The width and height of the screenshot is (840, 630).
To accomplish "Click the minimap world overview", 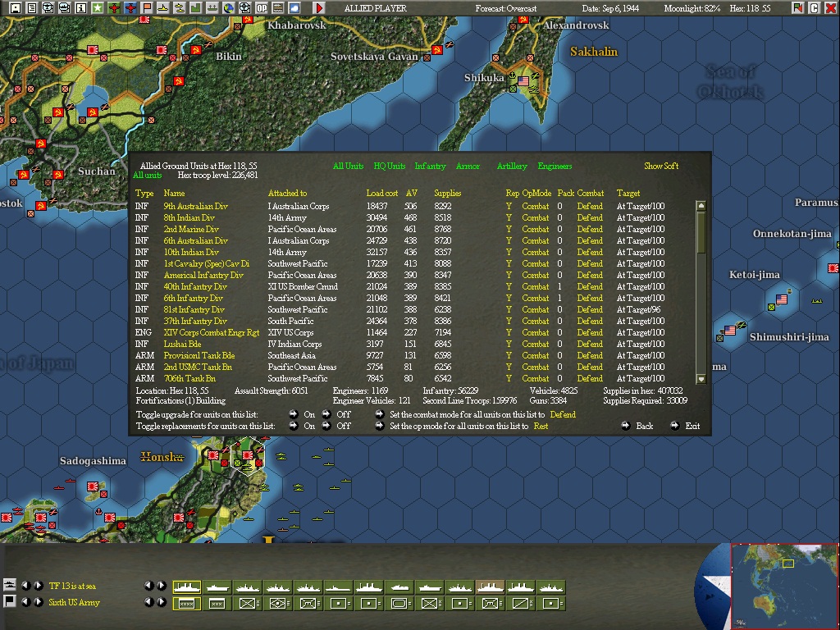I will pyautogui.click(x=785, y=586).
